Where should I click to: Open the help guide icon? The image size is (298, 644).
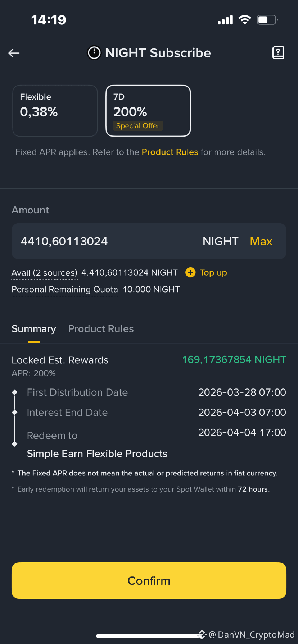coord(278,53)
